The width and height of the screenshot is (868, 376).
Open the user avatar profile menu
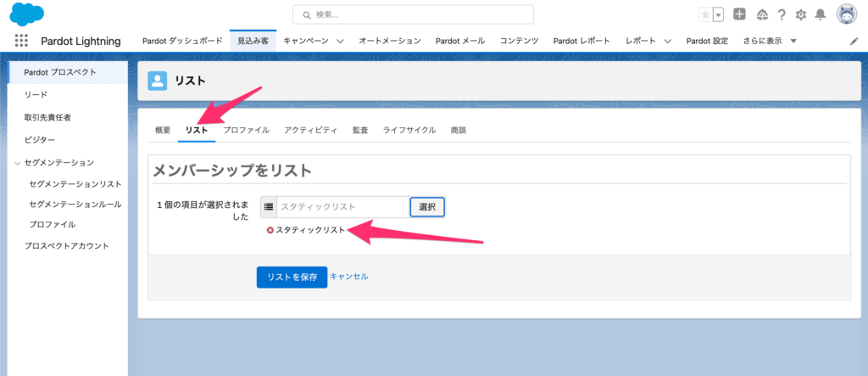pyautogui.click(x=847, y=15)
